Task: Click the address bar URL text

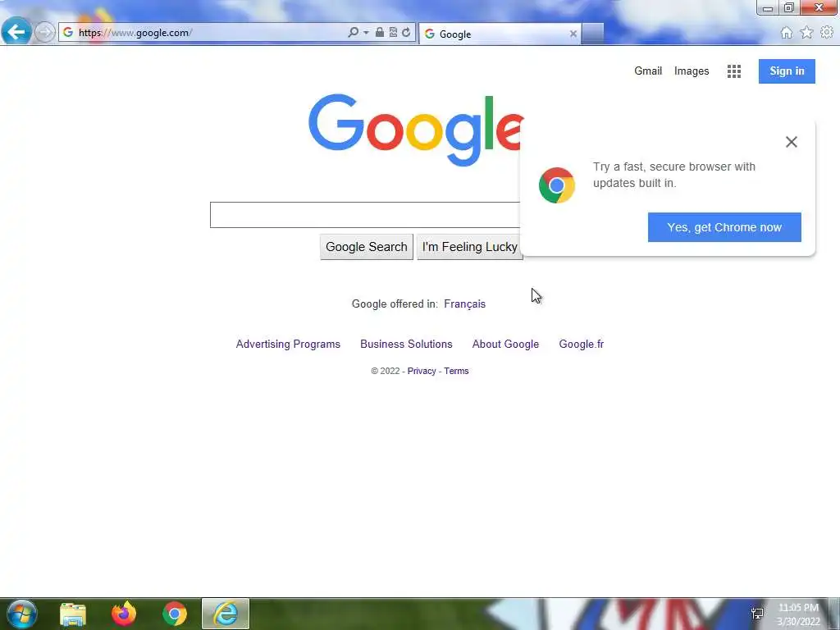Action: [x=135, y=33]
